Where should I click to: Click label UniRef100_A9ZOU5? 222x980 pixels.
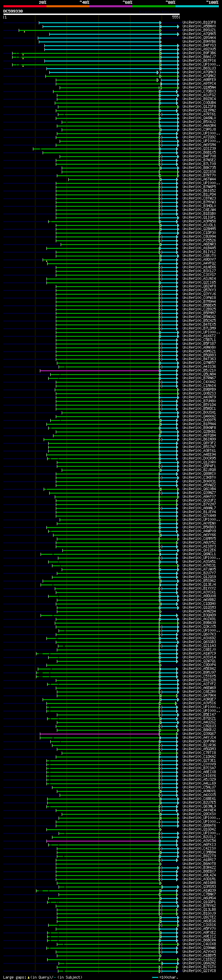pos(199,49)
